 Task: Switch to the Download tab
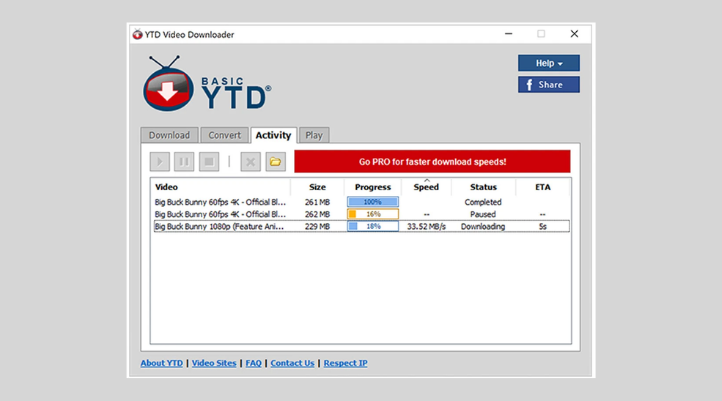pyautogui.click(x=169, y=135)
